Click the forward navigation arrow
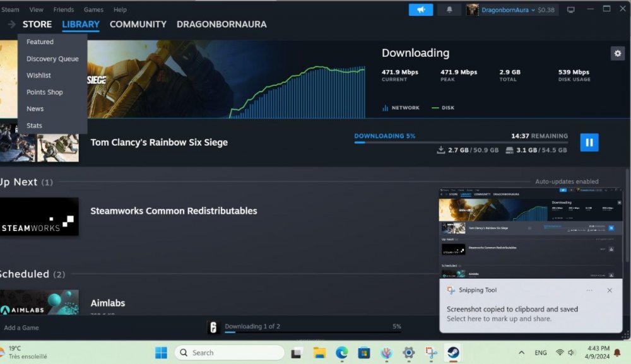 11,25
